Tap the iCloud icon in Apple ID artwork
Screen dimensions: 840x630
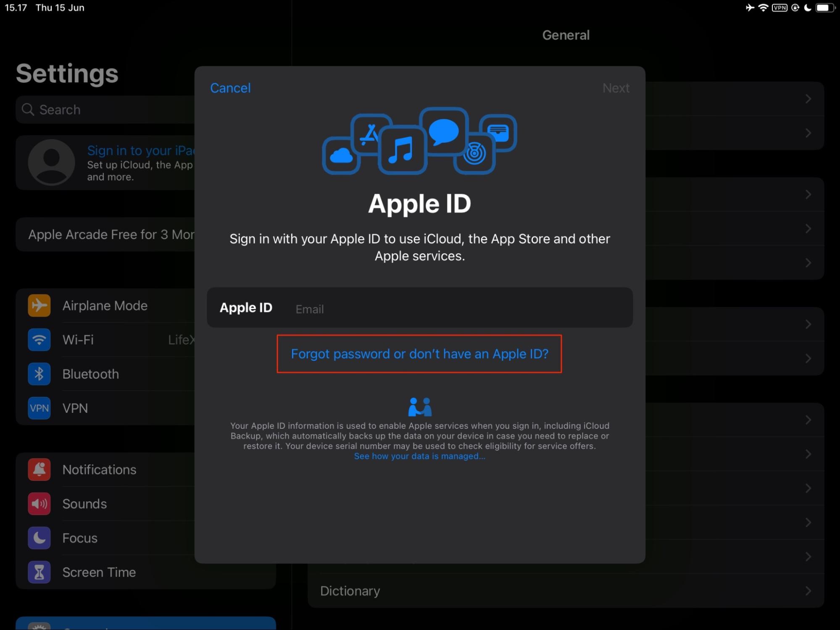point(341,155)
